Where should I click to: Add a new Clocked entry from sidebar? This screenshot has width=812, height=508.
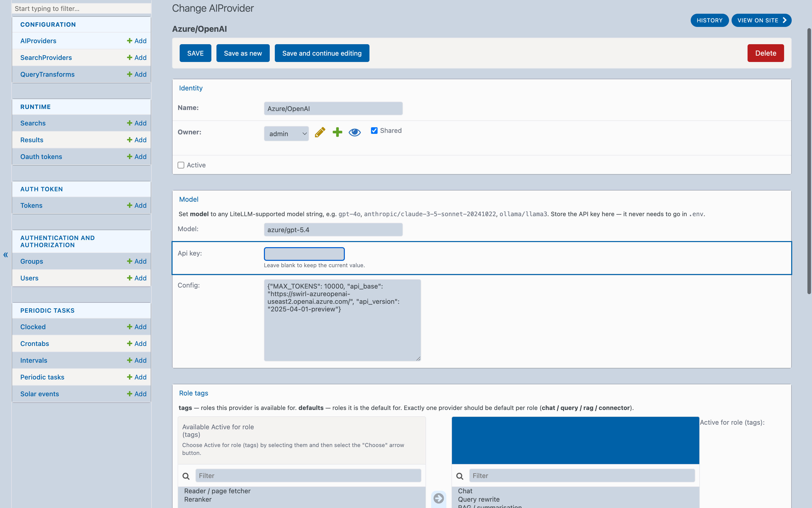[x=137, y=327]
